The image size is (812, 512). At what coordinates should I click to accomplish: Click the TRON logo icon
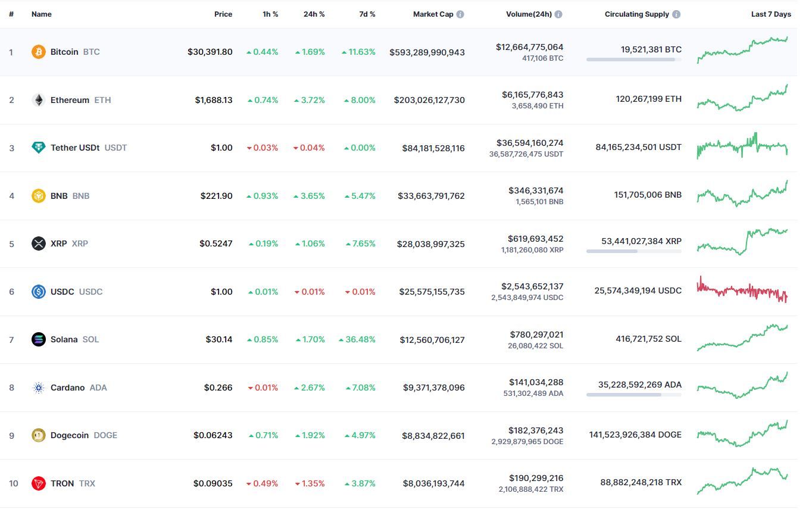coord(39,483)
